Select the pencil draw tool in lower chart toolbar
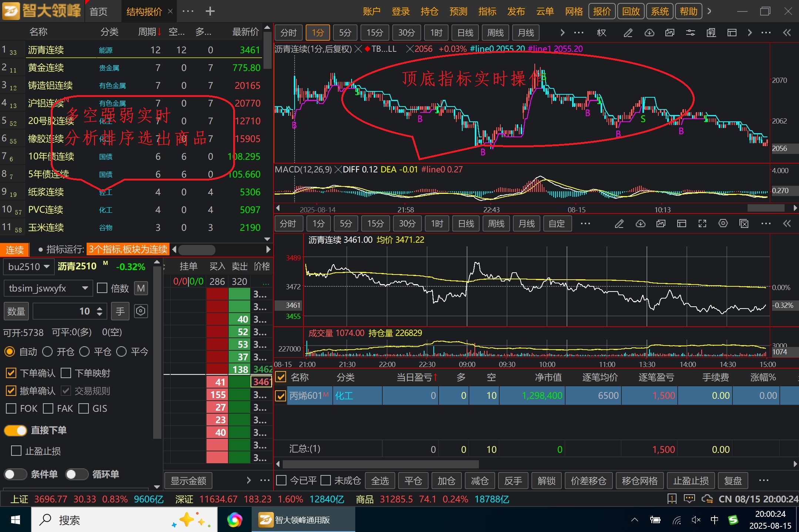 click(x=619, y=224)
